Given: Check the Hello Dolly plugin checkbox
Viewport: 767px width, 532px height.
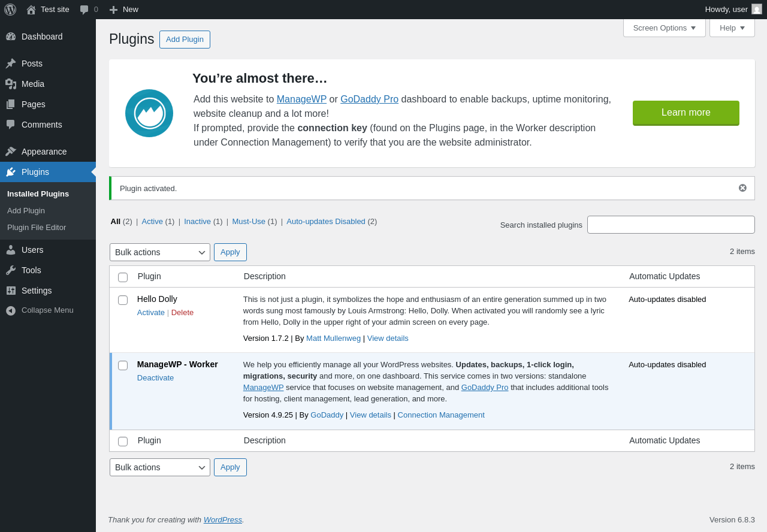Looking at the screenshot, I should [x=123, y=300].
